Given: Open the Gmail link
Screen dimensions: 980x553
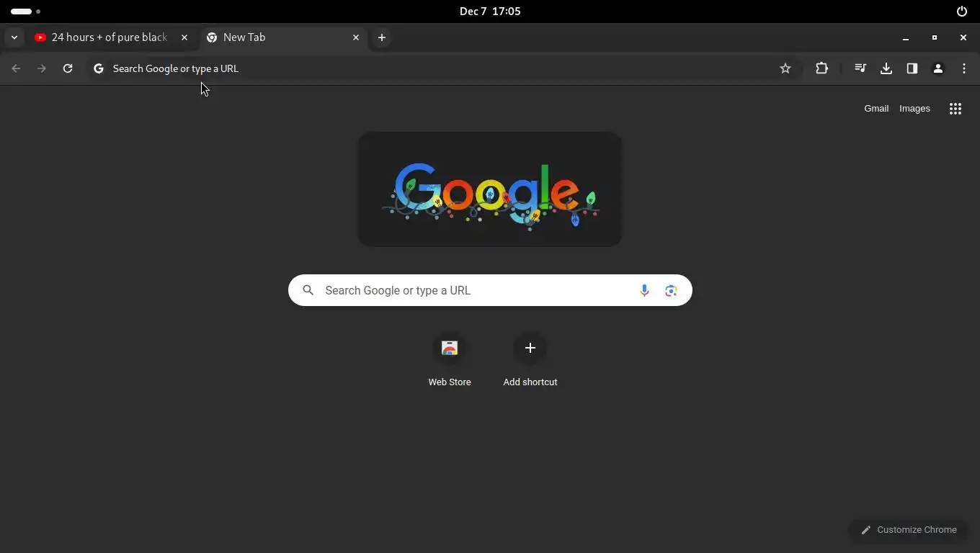Looking at the screenshot, I should click(876, 109).
